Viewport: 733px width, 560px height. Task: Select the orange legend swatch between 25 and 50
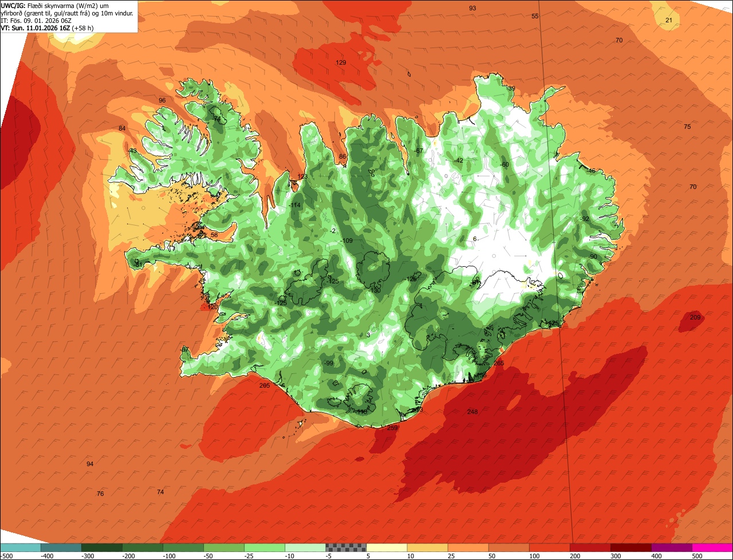(x=468, y=547)
